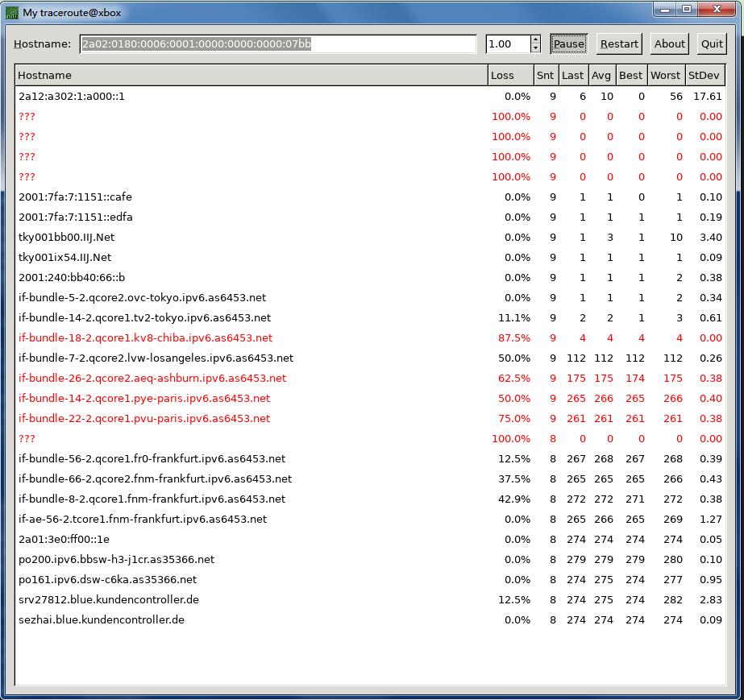Select row 2001:240:bb40:66::b
Image resolution: width=744 pixels, height=700 pixels.
click(x=371, y=277)
